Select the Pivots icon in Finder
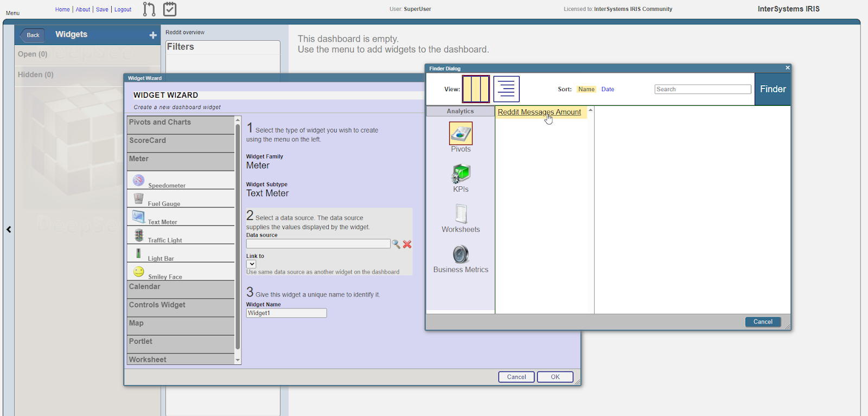The width and height of the screenshot is (868, 416). pyautogui.click(x=461, y=133)
